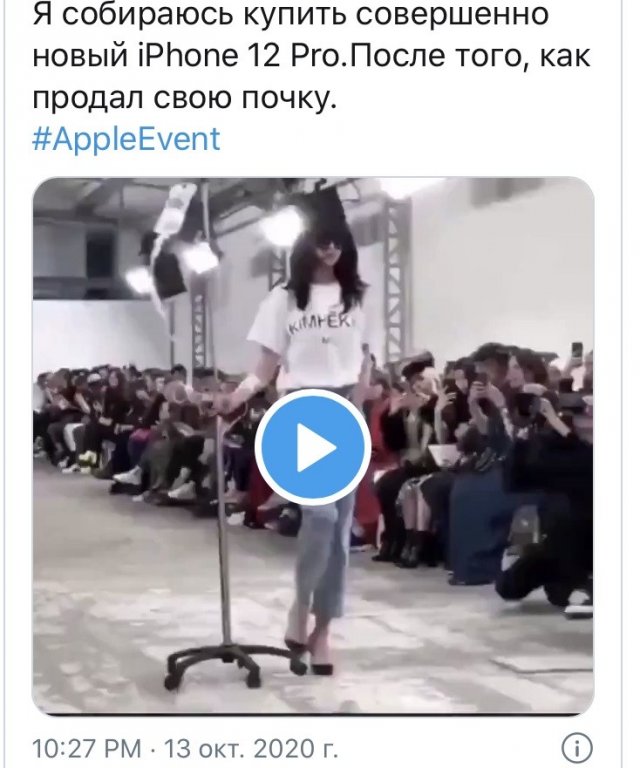The height and width of the screenshot is (768, 640).
Task: Click the first line 'Я собираюсь купить'
Action: point(290,15)
